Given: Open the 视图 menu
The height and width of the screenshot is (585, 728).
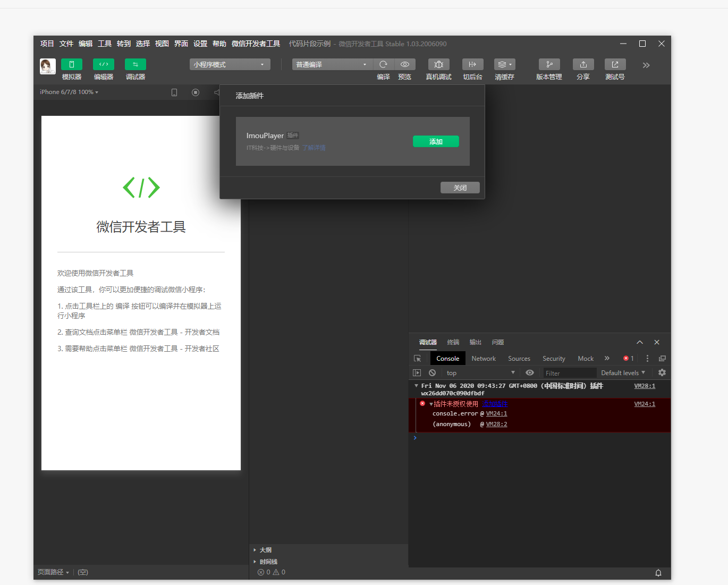Looking at the screenshot, I should (x=162, y=44).
